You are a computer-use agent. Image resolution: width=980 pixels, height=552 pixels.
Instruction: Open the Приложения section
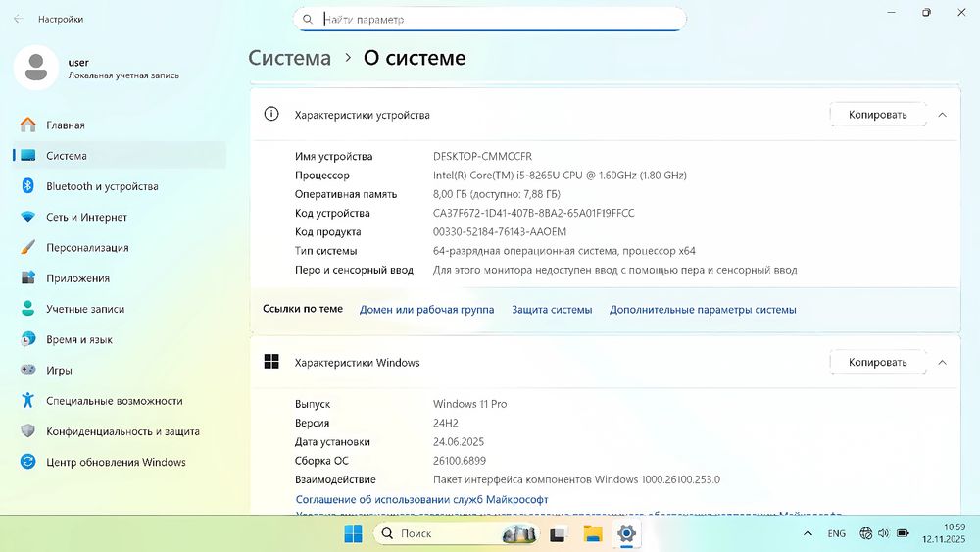(119, 278)
